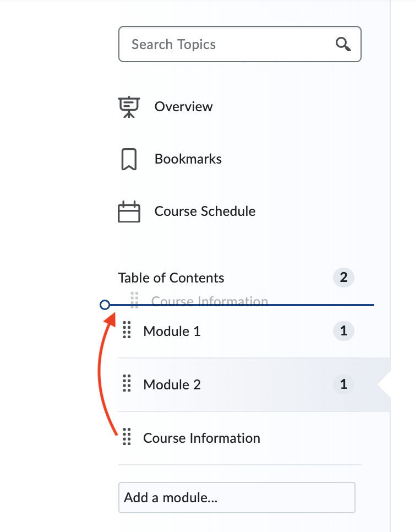Screen dimensions: 415x532
Task: Click the topic count badge next to Module 2
Action: pos(343,384)
